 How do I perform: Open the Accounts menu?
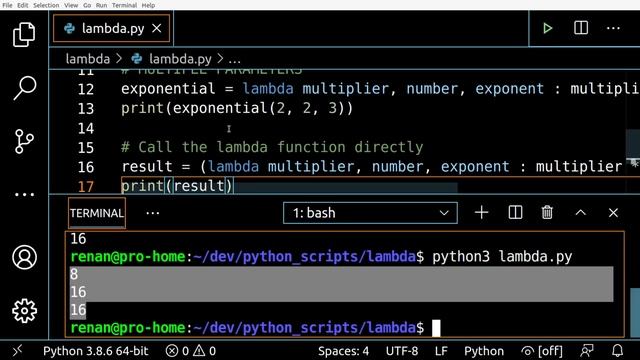click(x=24, y=257)
